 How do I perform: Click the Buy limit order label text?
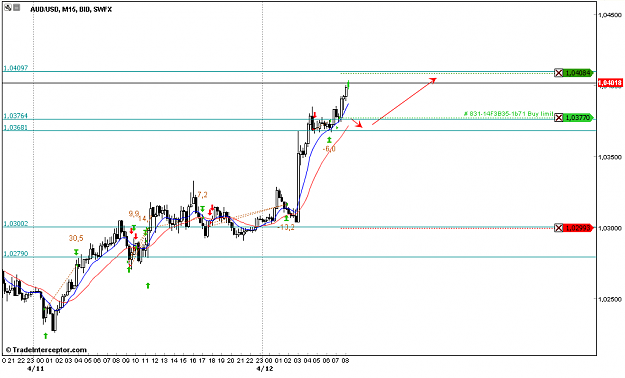(x=509, y=114)
